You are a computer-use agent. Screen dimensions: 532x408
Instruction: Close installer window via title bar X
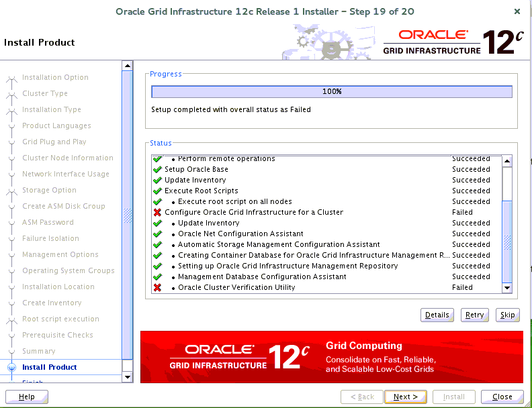tap(517, 11)
